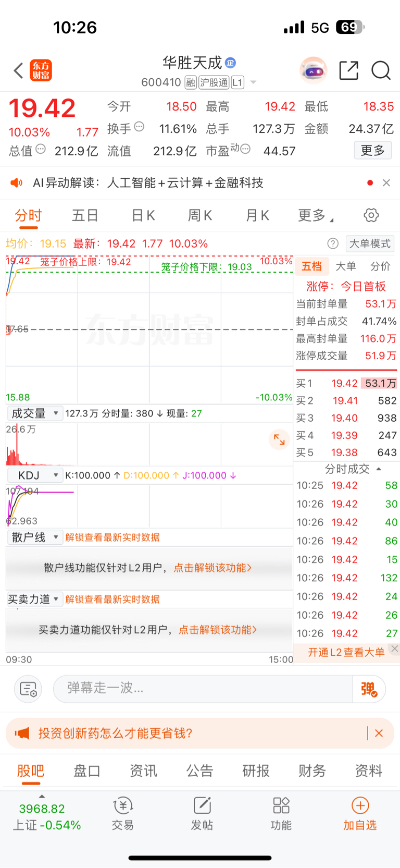Close the 投资创新药 promo banner

pos(379,733)
